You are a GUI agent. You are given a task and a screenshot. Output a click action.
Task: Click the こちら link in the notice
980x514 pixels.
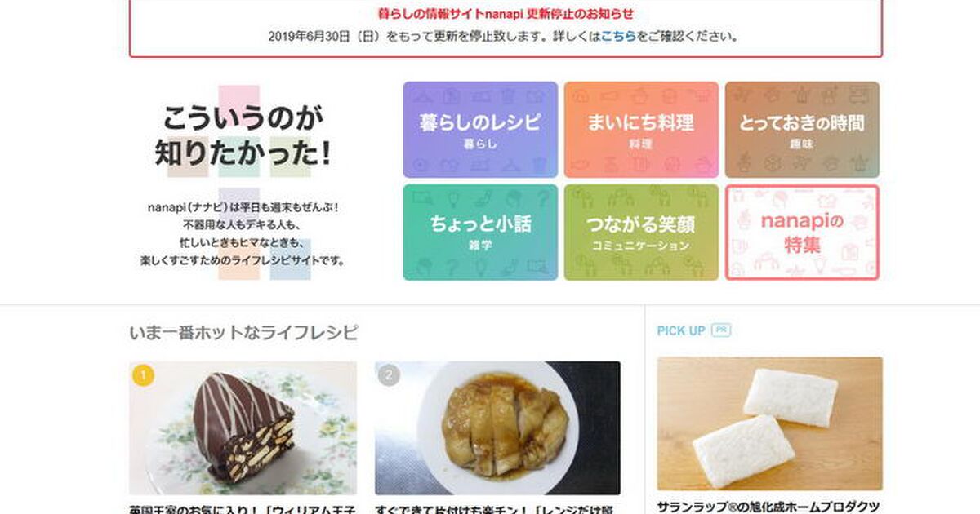618,36
